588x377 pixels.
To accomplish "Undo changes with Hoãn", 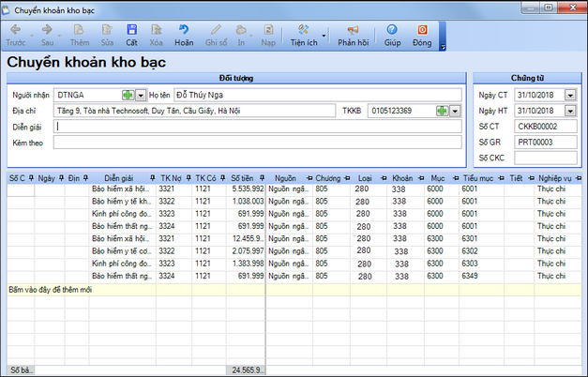I will coord(184,36).
